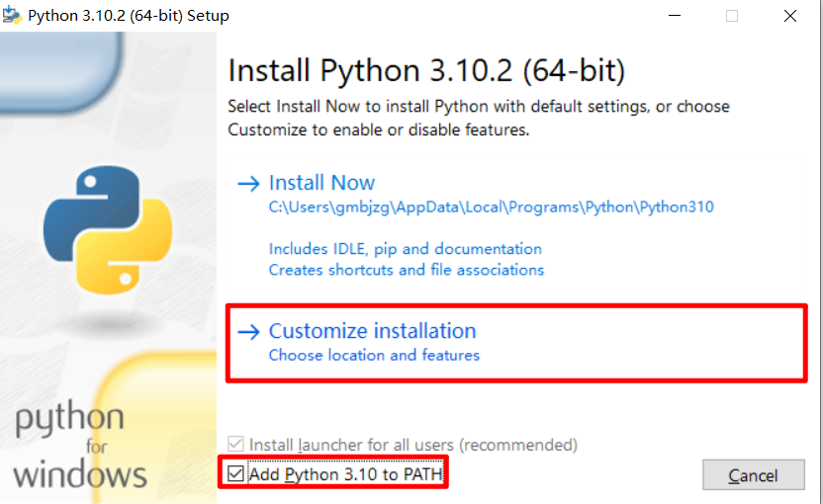Click the "Install launcher for all users (recommended)" label
The height and width of the screenshot is (504, 823).
pos(413,445)
